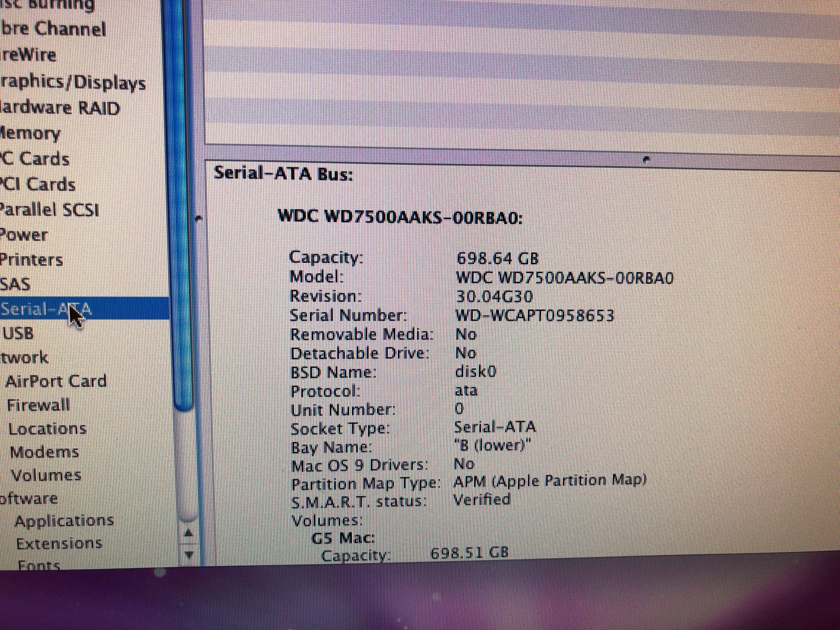Select Disc Burning at the sidebar top

point(47,5)
